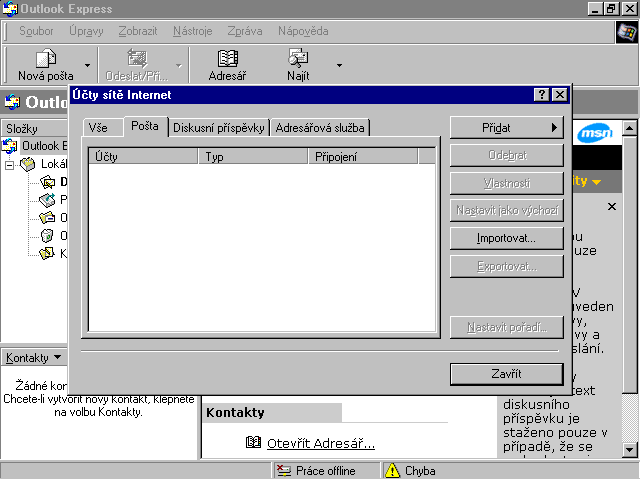Switch to the Pošta tab
The width and height of the screenshot is (640, 480).
(x=145, y=126)
